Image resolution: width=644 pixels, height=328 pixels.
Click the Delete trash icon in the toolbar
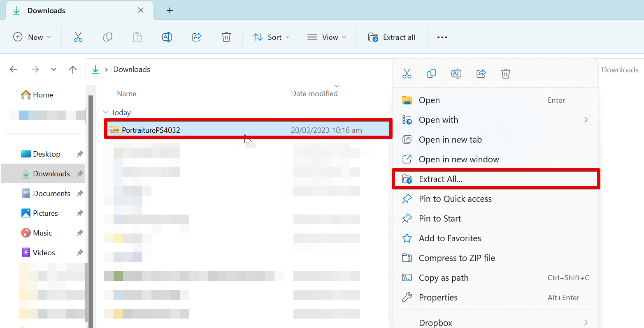226,37
